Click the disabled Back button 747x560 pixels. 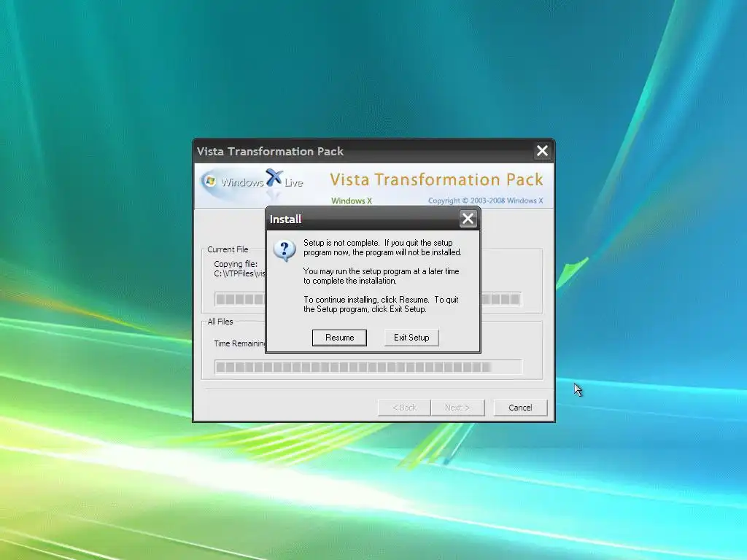[404, 408]
